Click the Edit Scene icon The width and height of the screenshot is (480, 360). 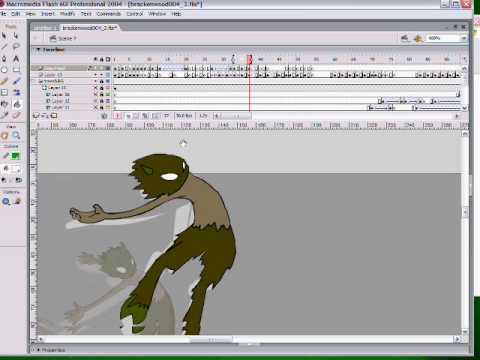pyautogui.click(x=405, y=39)
